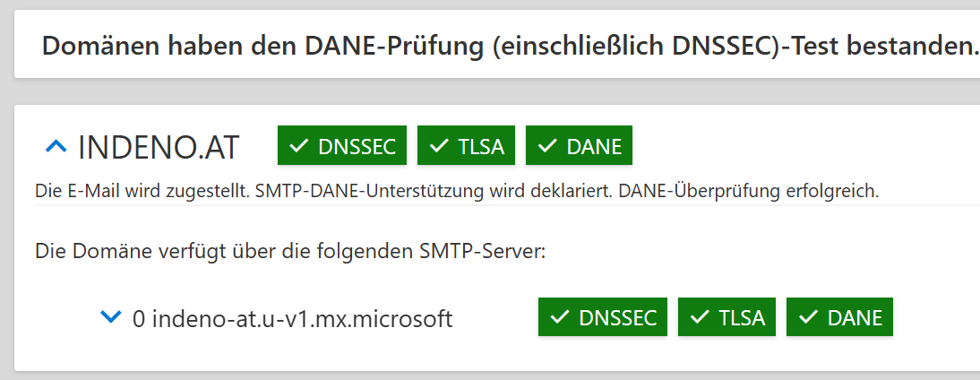Click the DANE badge for the SMTP server
This screenshot has width=980, height=380.
pyautogui.click(x=839, y=317)
